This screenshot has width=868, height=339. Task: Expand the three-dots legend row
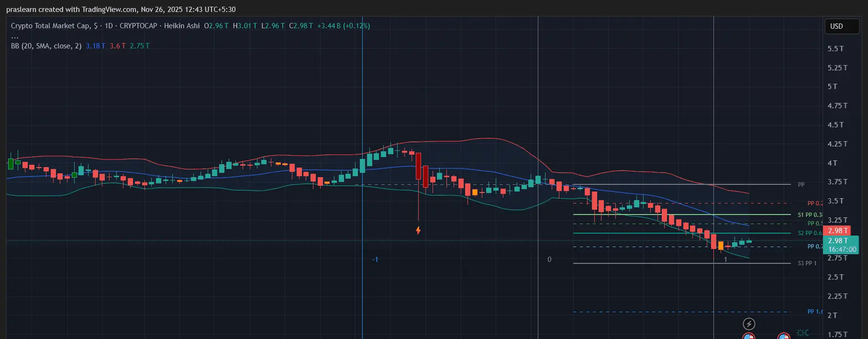click(x=15, y=36)
